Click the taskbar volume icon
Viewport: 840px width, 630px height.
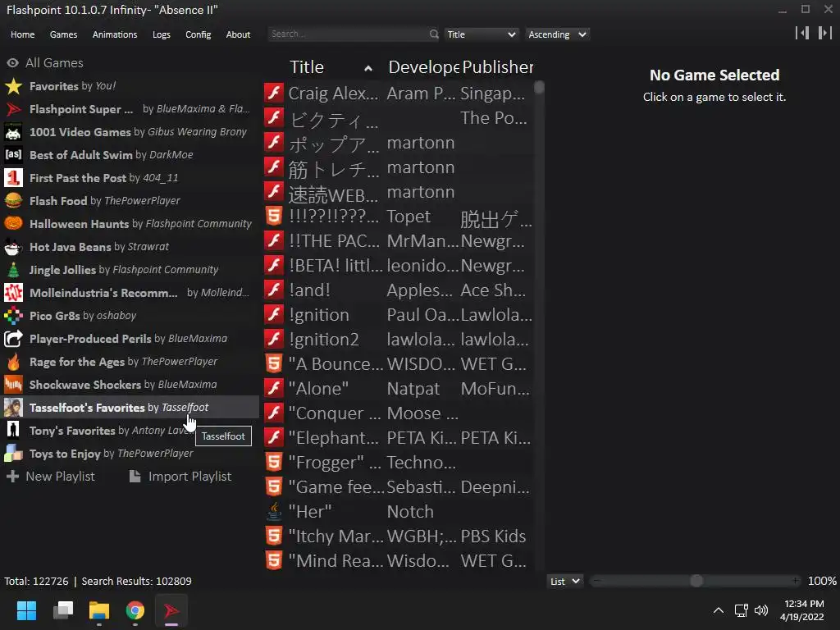pyautogui.click(x=760, y=610)
